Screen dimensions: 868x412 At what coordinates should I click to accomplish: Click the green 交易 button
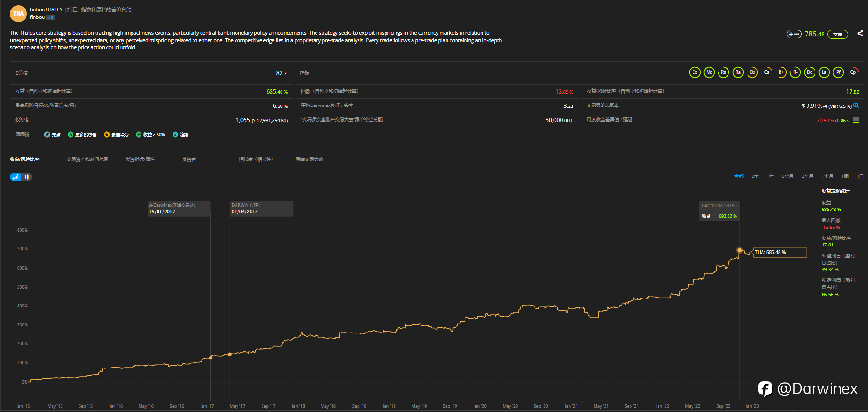(837, 35)
